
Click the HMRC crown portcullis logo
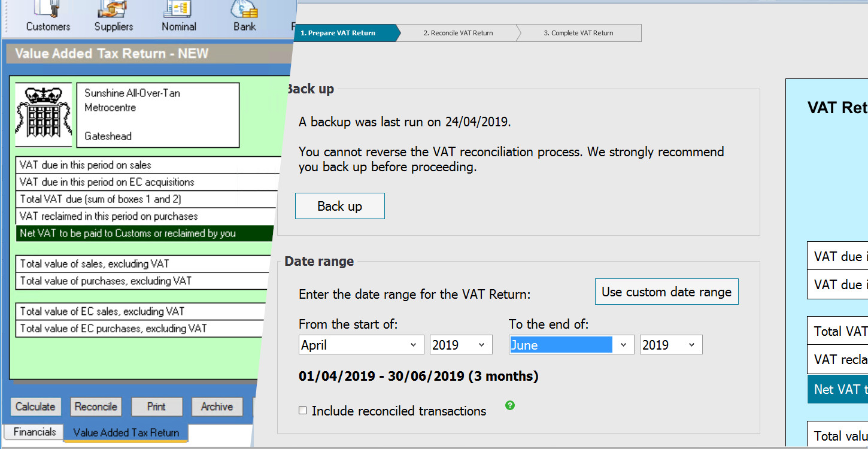click(x=43, y=114)
